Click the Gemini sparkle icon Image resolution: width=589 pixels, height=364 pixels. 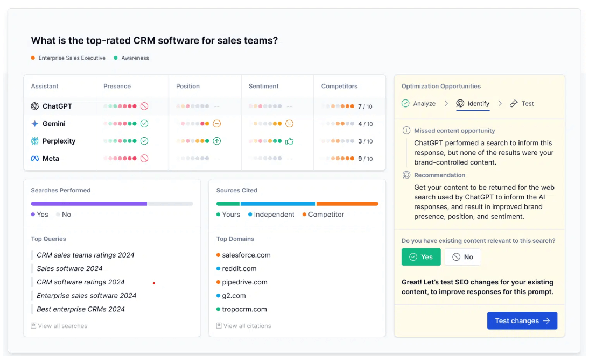click(35, 124)
